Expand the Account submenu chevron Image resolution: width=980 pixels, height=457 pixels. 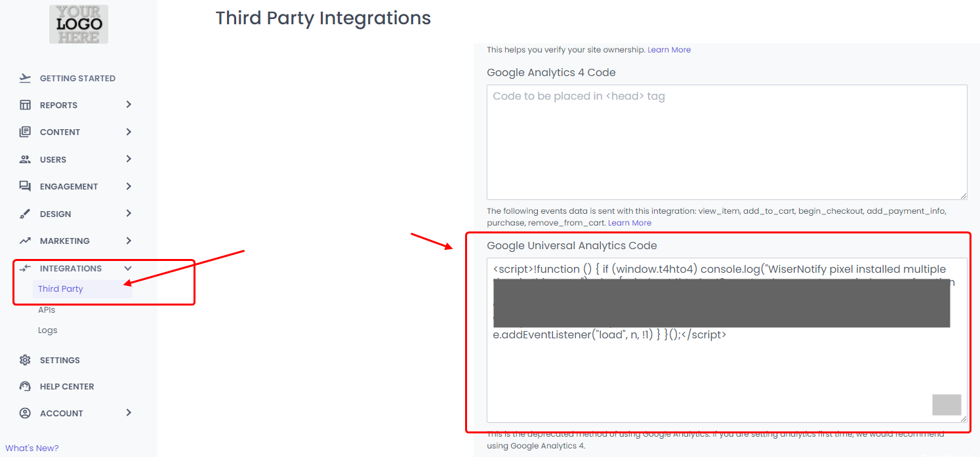[x=129, y=413]
